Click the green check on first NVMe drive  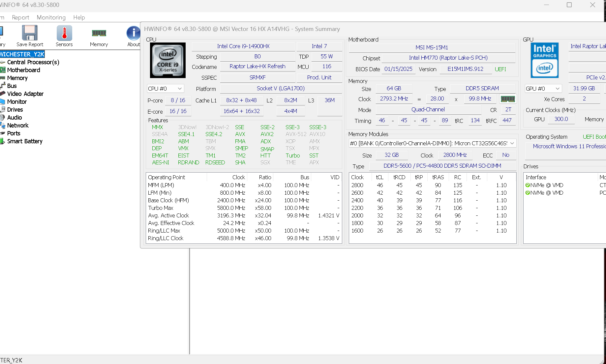point(528,185)
